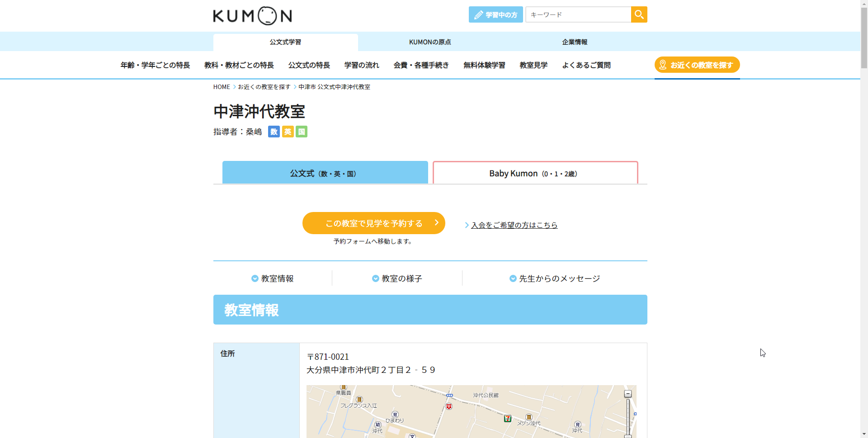Open 教科・教材ごとの特長 menu
The image size is (868, 438).
point(239,65)
